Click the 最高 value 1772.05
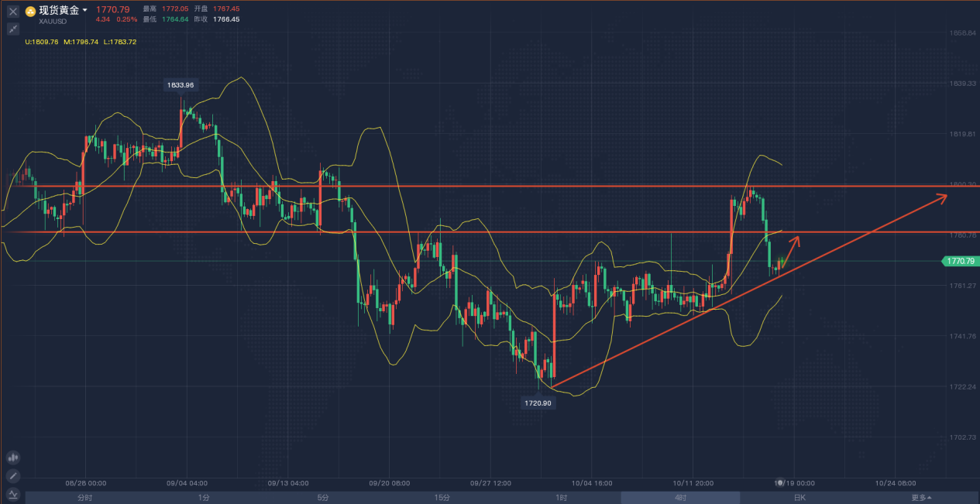980x504 pixels. click(175, 9)
